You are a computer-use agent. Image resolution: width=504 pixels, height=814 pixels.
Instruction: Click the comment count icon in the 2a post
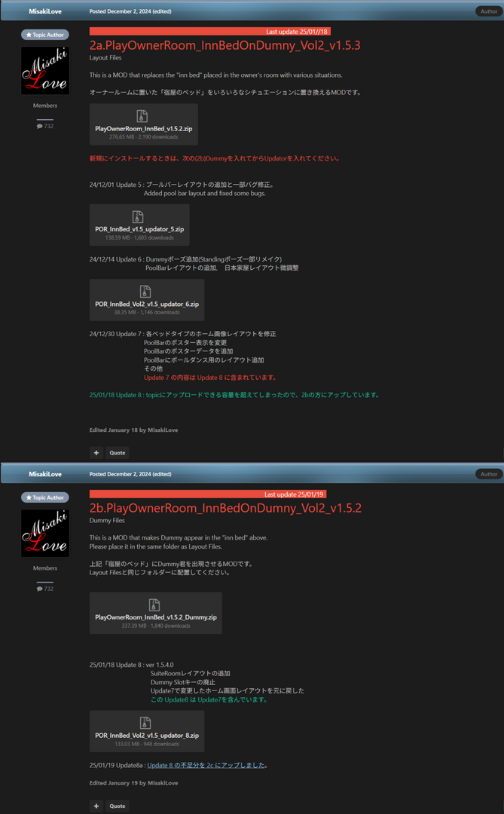point(39,126)
